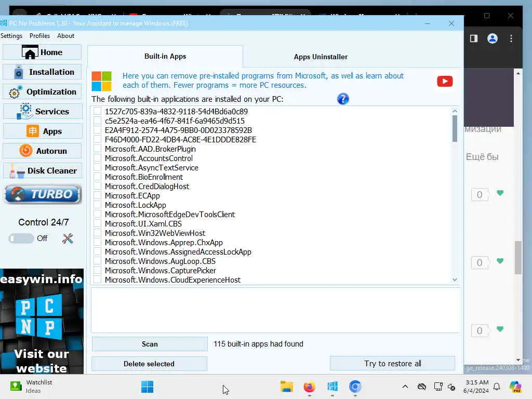Open the clock and date flyout

(476, 387)
